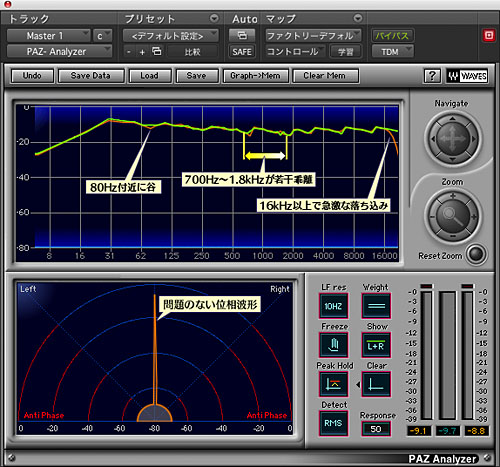
Task: Click the Clear peak icon
Action: tap(376, 384)
